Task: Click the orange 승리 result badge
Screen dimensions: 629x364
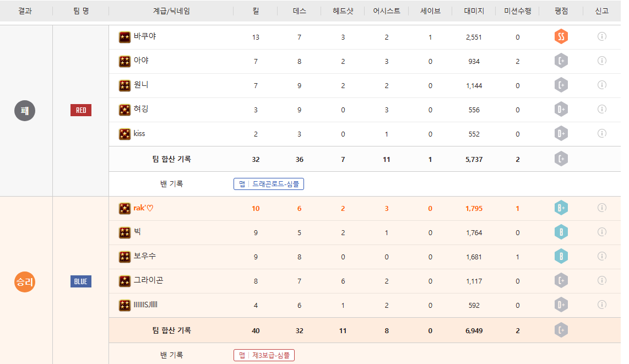Action: (x=24, y=282)
